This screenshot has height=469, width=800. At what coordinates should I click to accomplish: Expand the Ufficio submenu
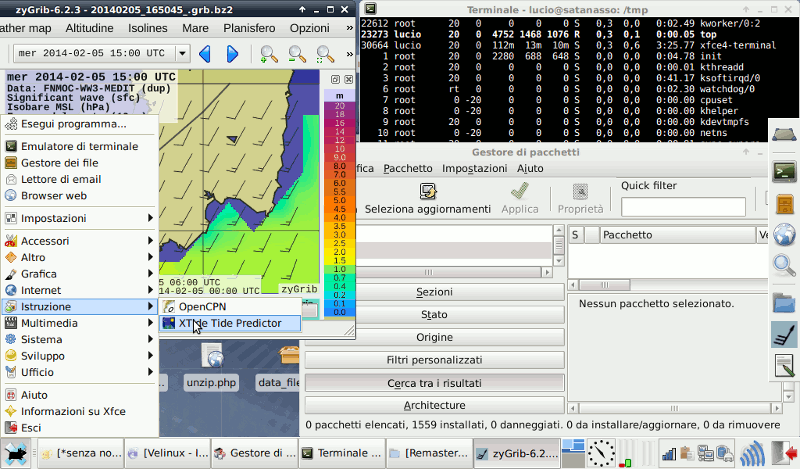tap(79, 372)
